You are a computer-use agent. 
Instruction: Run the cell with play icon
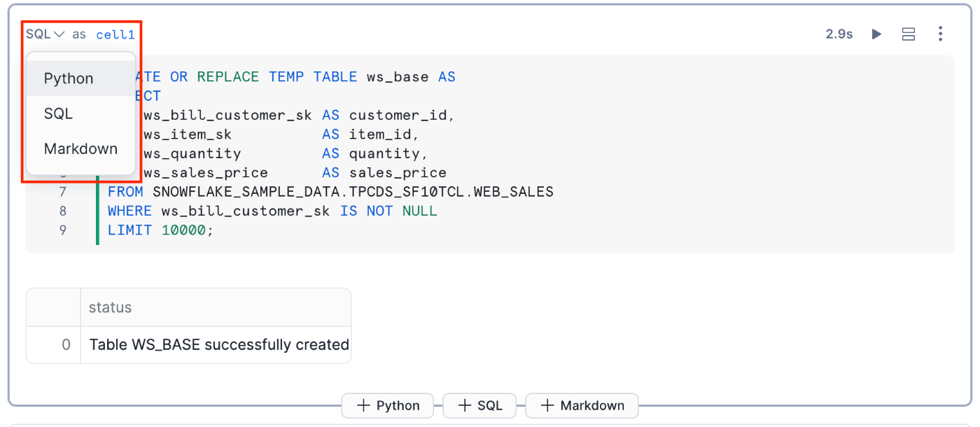876,34
